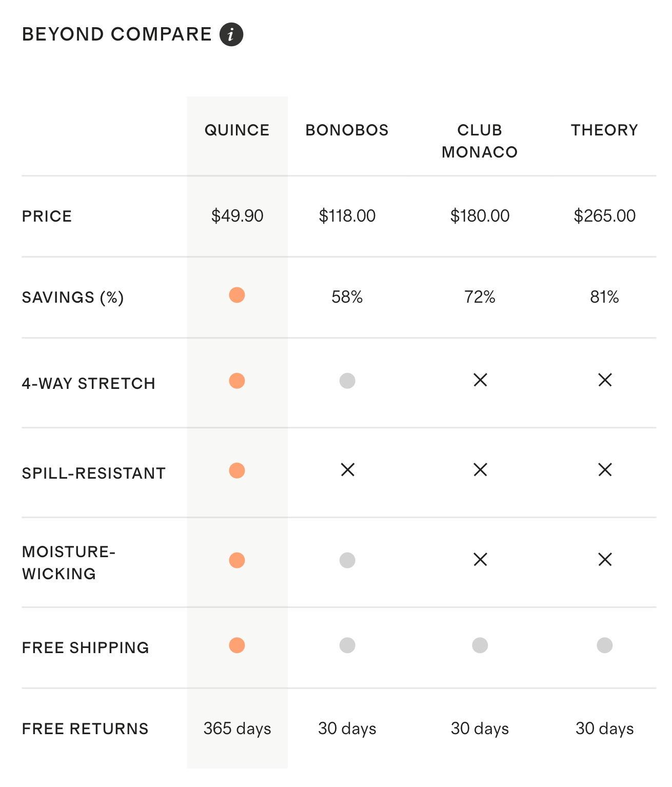Screen dimensions: 672x787
Task: Click Theory's gray dot for Free Shipping
Action: (605, 645)
